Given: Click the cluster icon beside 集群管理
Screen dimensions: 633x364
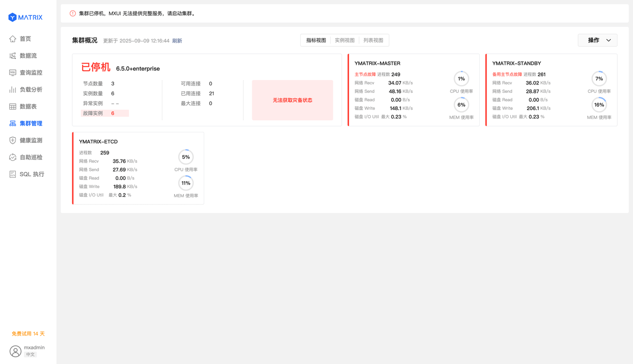Looking at the screenshot, I should point(13,123).
